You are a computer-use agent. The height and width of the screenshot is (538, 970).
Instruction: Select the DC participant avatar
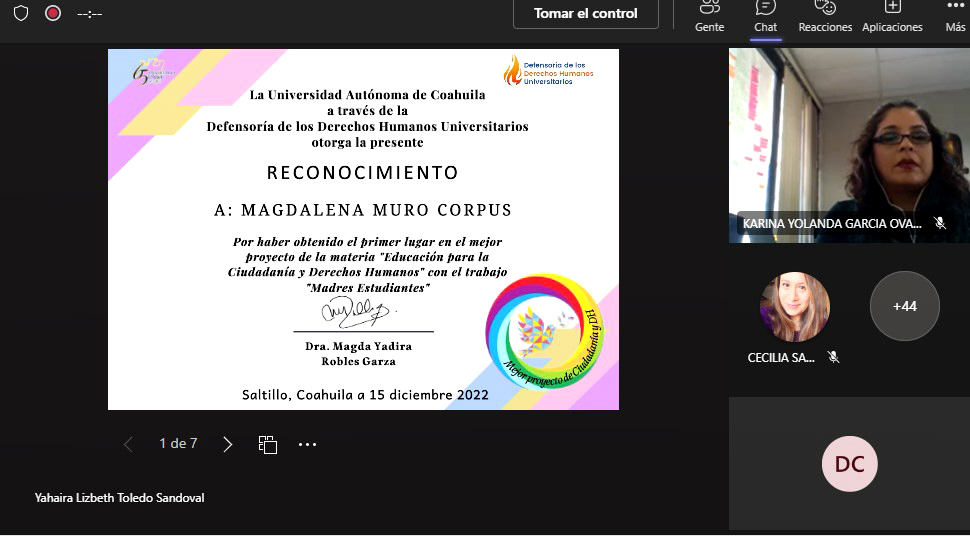(849, 464)
